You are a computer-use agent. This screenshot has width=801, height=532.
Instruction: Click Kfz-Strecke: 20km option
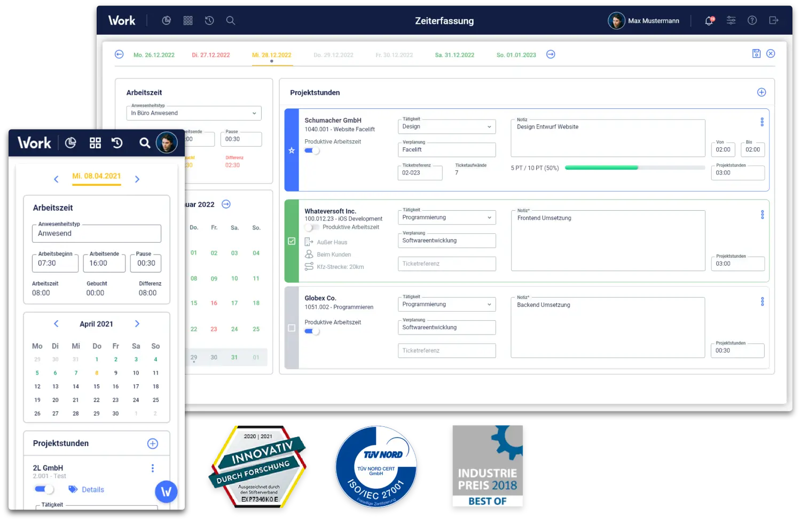(334, 267)
